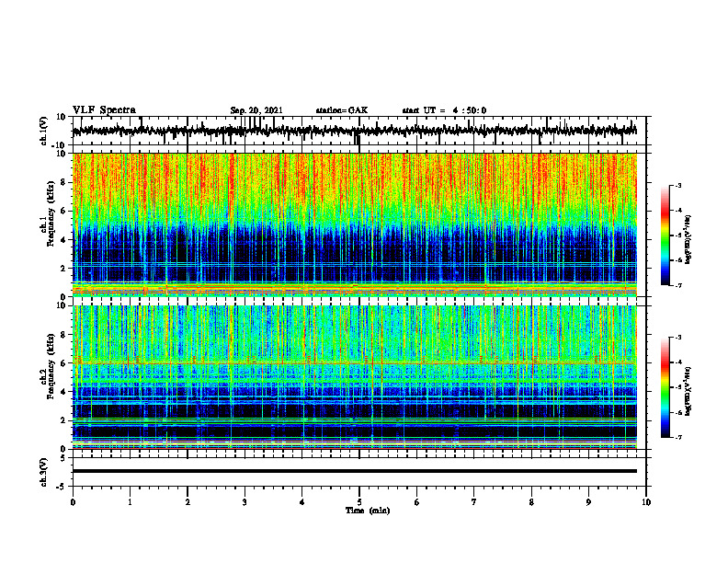Click the ch.2 spectrogram color scale bar
Image resolution: width=728 pixels, height=563 pixels.
click(665, 387)
